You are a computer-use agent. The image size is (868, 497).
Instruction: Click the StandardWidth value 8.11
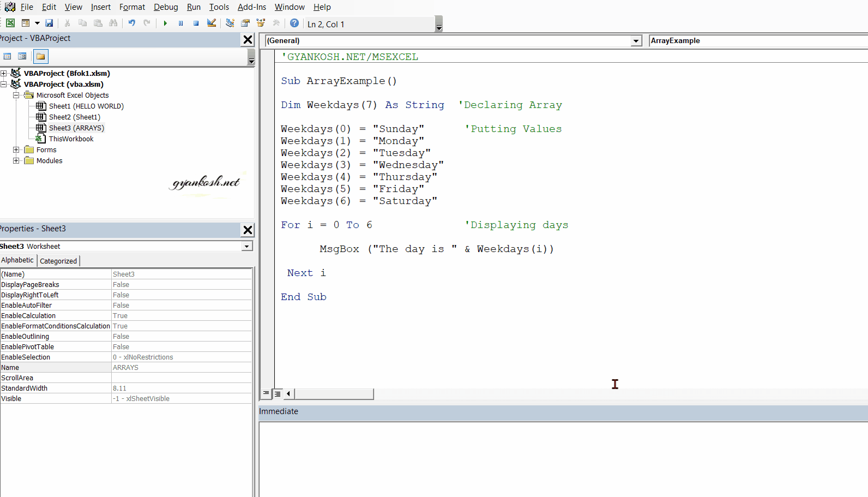coord(182,388)
